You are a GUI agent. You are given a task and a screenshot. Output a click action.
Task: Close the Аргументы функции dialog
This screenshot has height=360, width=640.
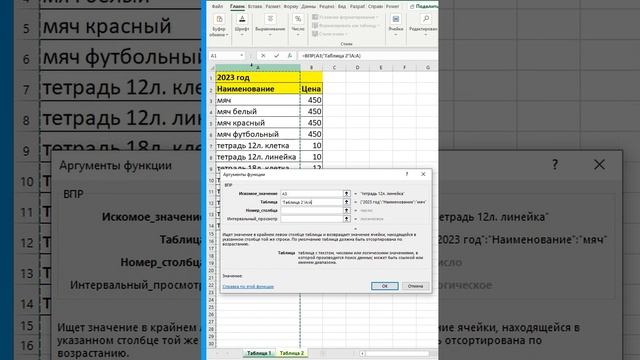(x=423, y=174)
